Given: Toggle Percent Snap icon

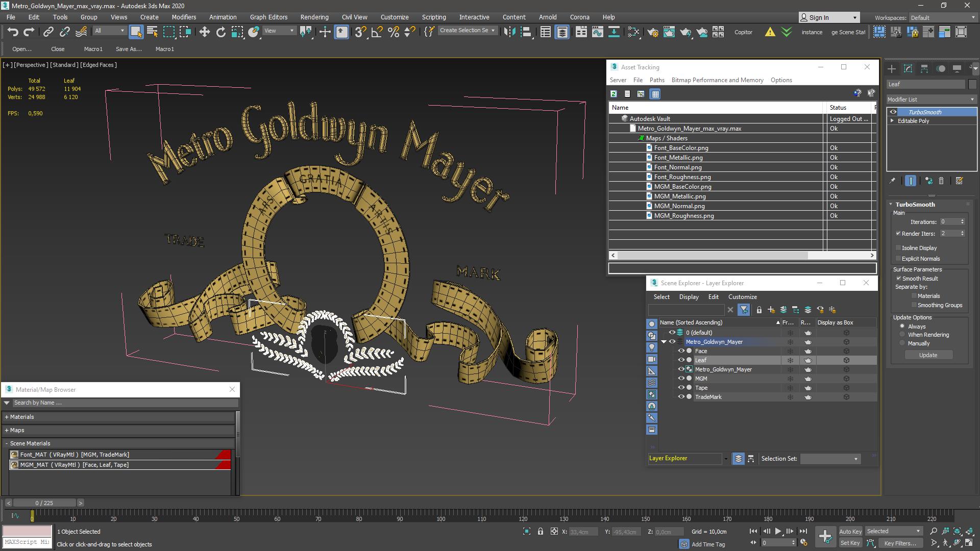Looking at the screenshot, I should pyautogui.click(x=393, y=32).
